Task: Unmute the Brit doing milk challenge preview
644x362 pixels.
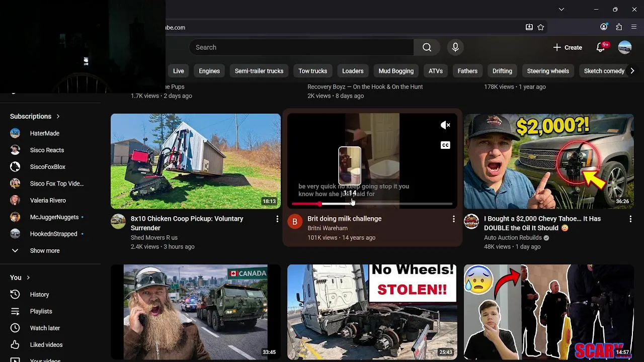Action: (x=445, y=125)
